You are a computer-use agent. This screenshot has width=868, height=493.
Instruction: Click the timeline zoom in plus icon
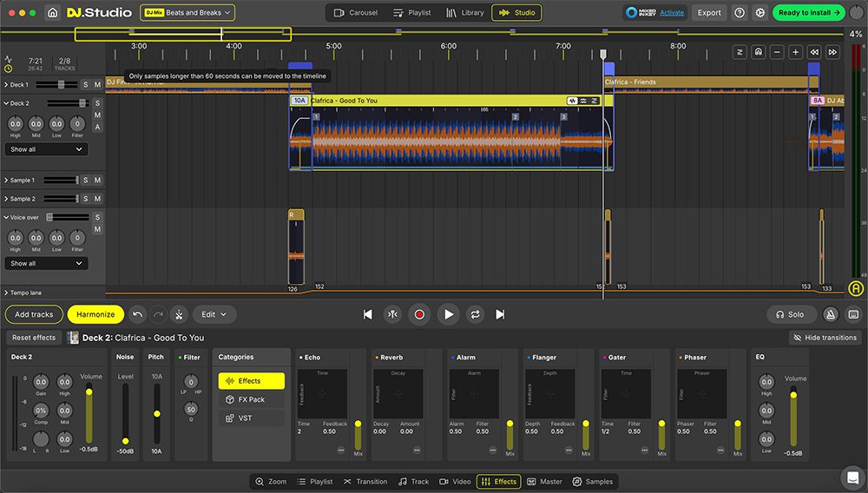point(795,52)
